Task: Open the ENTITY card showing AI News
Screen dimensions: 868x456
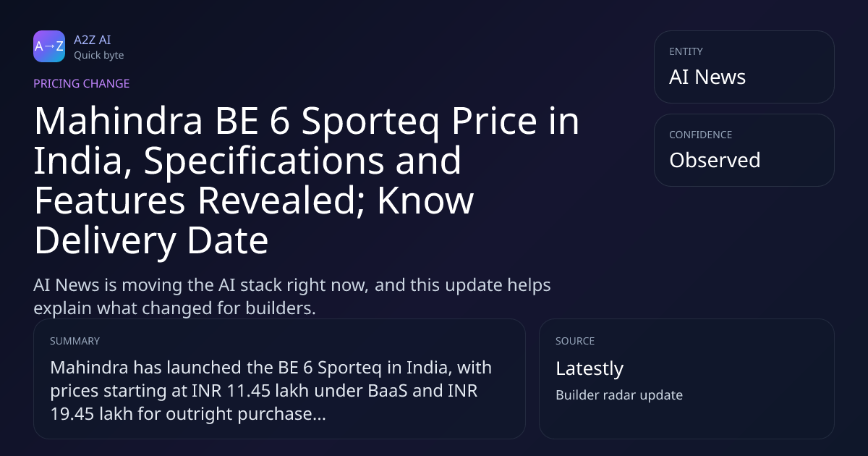Action: pyautogui.click(x=744, y=67)
